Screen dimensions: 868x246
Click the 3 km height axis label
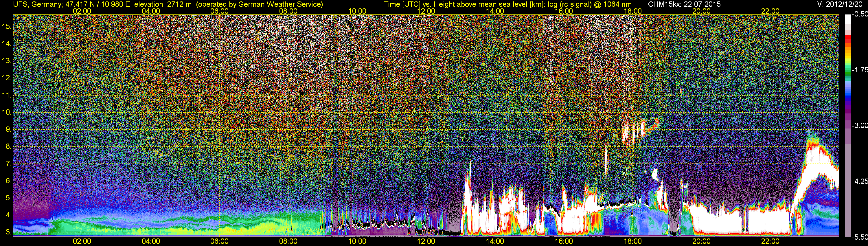pyautogui.click(x=8, y=232)
